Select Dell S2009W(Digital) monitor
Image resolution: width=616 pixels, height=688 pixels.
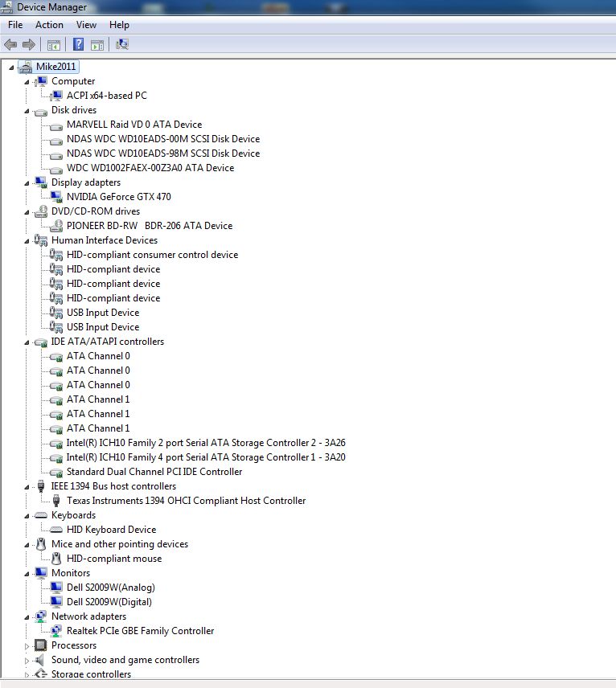109,601
